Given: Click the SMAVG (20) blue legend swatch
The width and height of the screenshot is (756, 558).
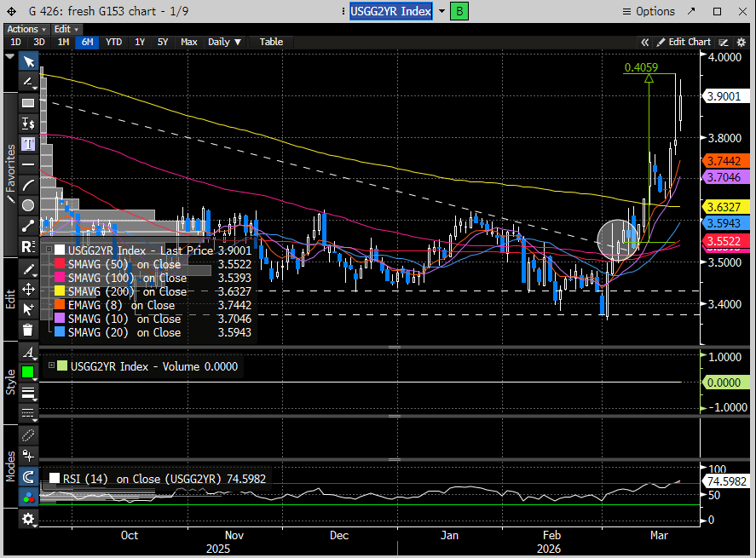Looking at the screenshot, I should click(x=60, y=332).
